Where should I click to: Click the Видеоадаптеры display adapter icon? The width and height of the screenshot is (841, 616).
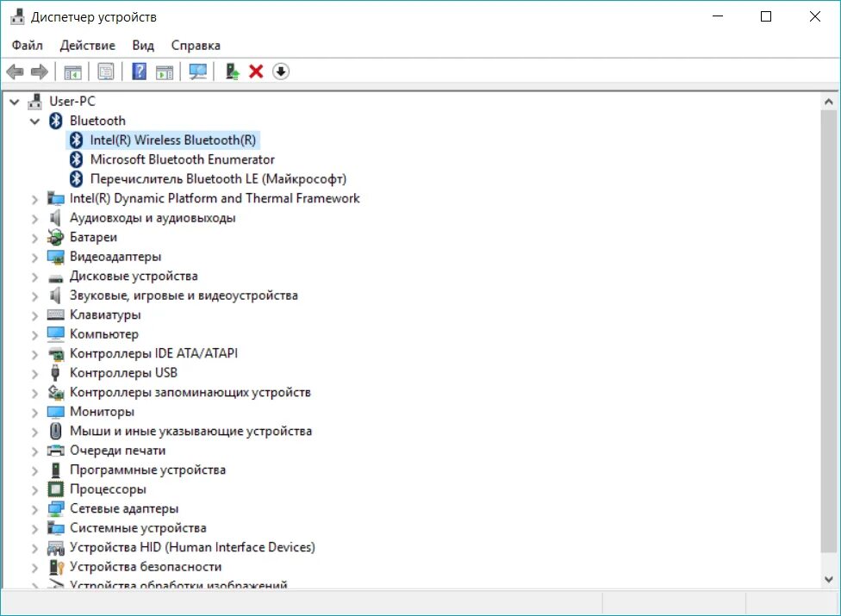pyautogui.click(x=55, y=257)
